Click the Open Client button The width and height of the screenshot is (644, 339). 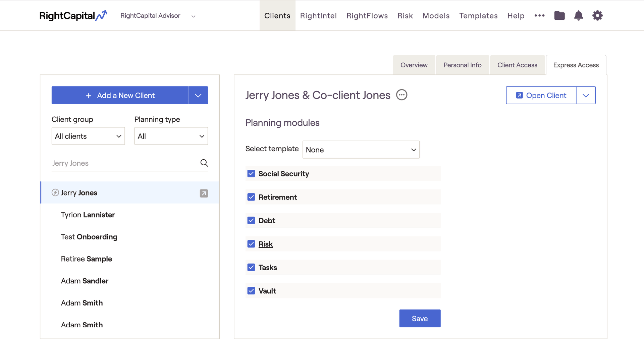[541, 95]
